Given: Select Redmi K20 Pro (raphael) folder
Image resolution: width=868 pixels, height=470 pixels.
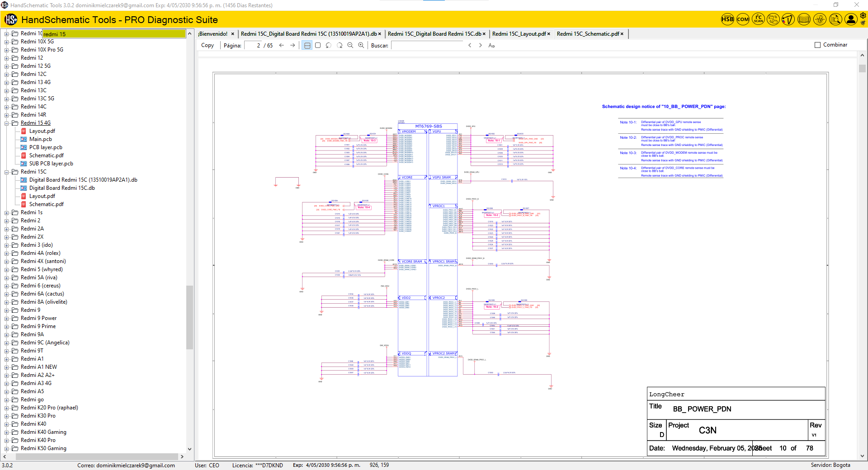Looking at the screenshot, I should coord(49,408).
